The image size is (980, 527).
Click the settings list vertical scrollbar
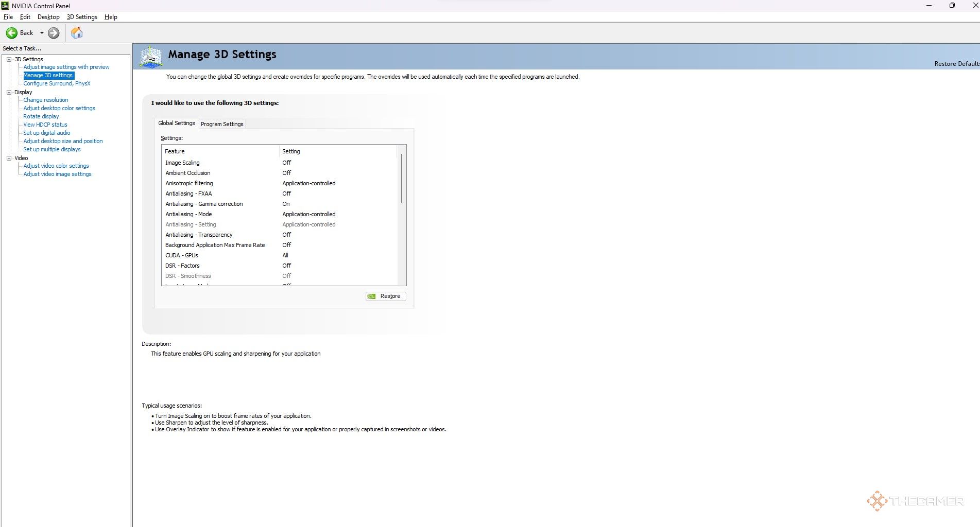402,178
